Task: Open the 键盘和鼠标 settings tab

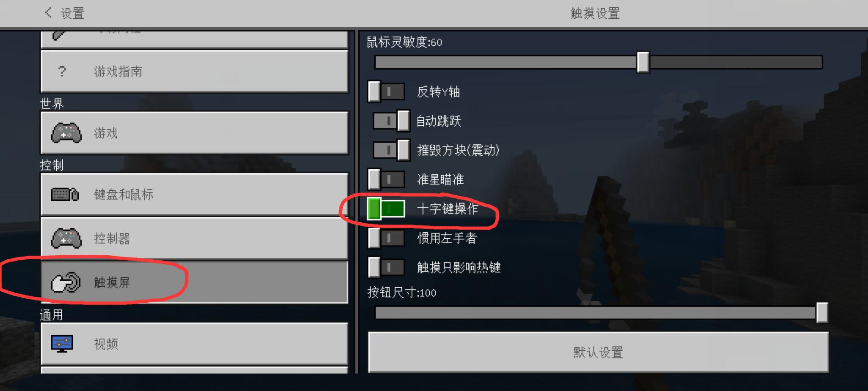Action: (194, 194)
